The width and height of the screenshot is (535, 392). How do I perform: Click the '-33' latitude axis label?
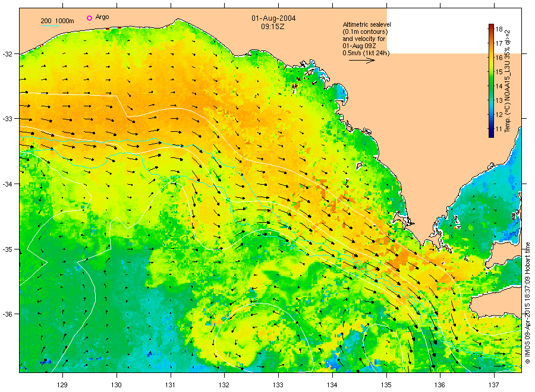point(8,119)
